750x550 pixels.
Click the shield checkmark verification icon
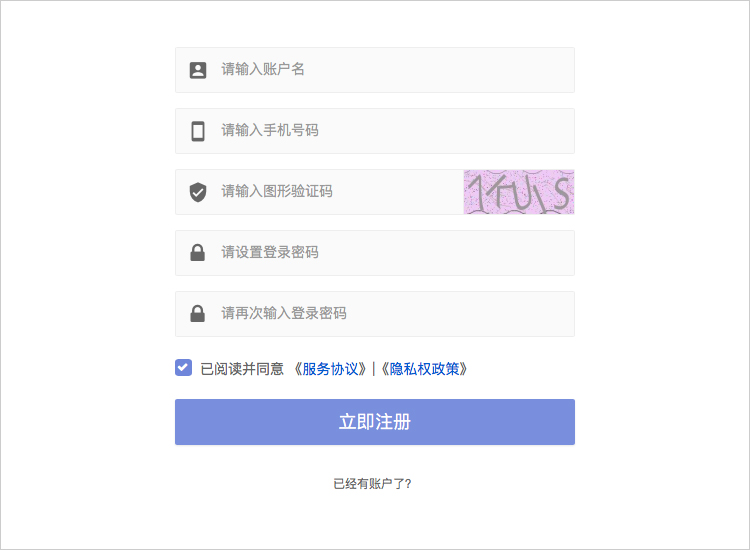(x=198, y=192)
